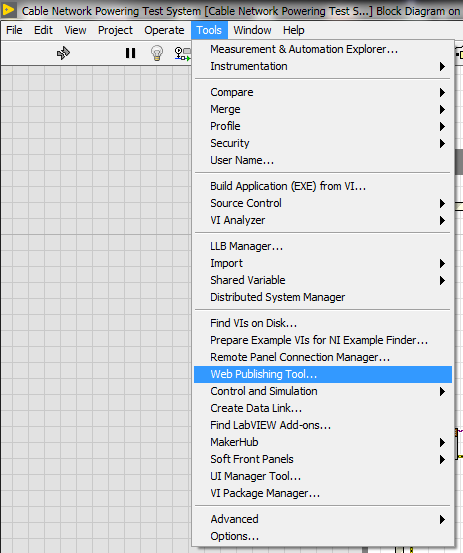
Task: Pause execution with the pause button
Action: click(x=130, y=53)
